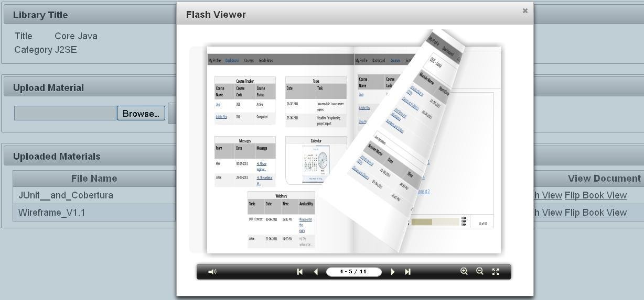Viewport: 644px width, 300px height.
Task: Click the left flipbook page showing Dashboard
Action: [x=281, y=150]
